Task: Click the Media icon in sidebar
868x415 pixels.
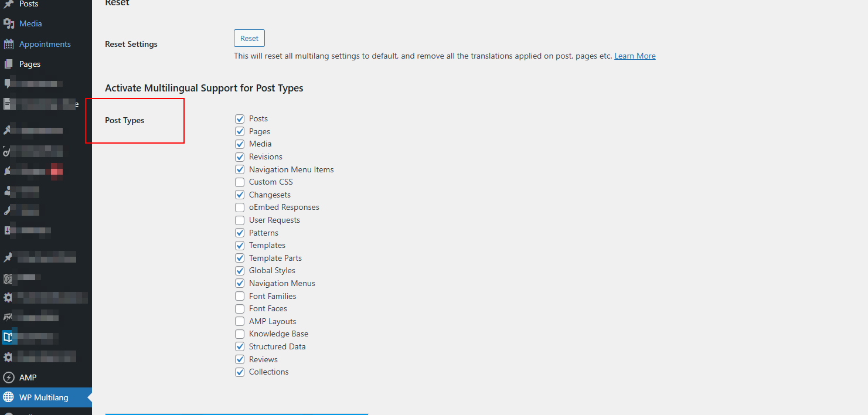Action: click(x=9, y=23)
